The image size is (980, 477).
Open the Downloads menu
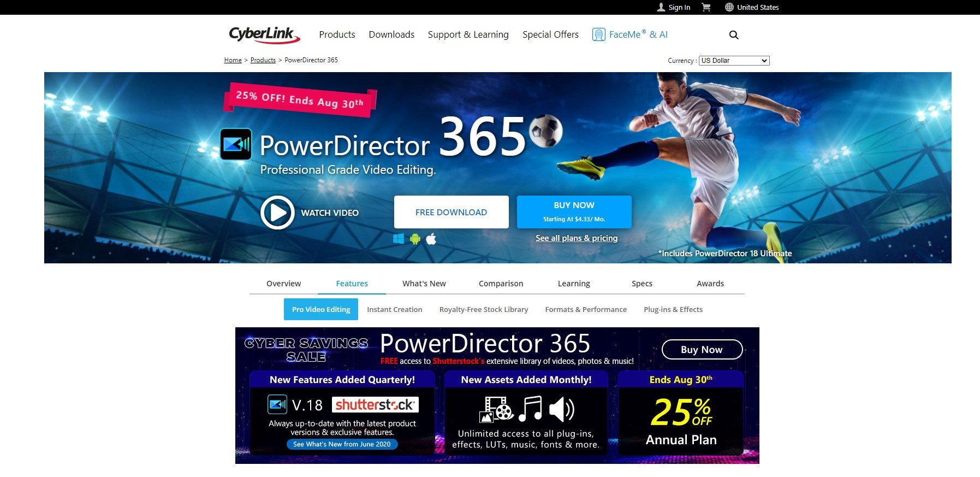391,34
